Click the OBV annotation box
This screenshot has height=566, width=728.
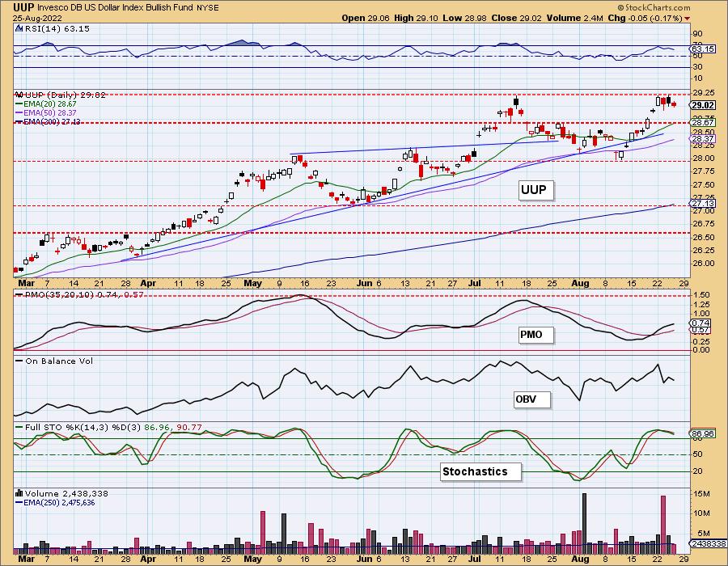click(x=532, y=399)
